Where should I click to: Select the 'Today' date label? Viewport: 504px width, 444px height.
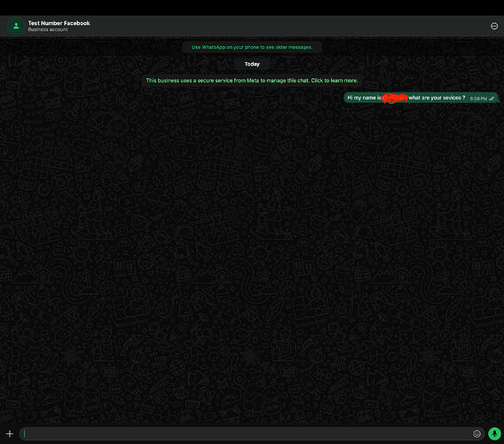point(252,64)
